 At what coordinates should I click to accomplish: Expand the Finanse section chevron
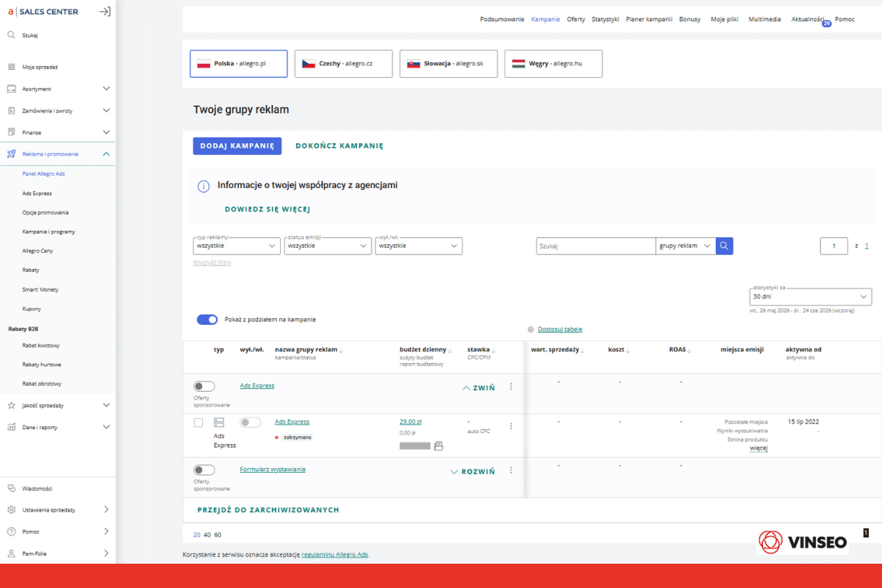[106, 132]
